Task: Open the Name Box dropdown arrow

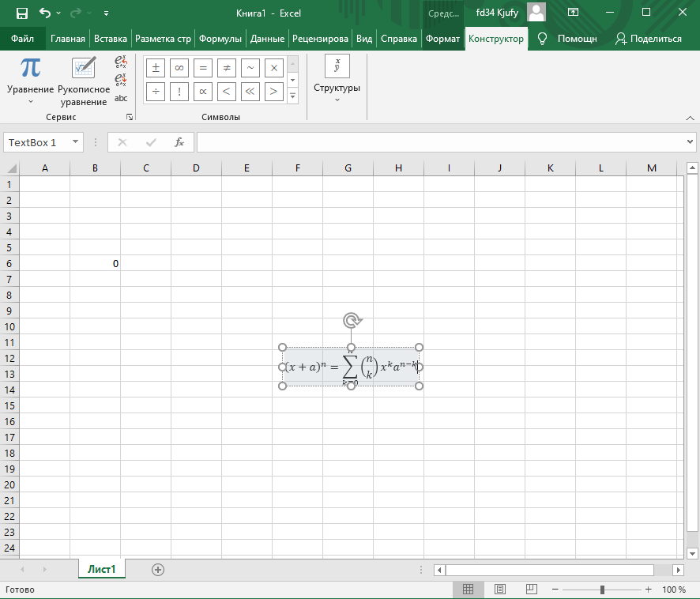Action: click(76, 142)
